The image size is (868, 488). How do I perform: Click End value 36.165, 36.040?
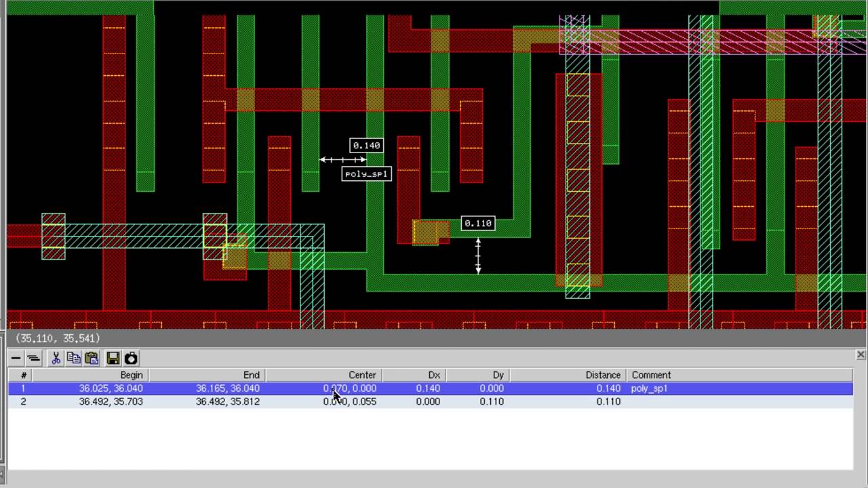(x=228, y=388)
